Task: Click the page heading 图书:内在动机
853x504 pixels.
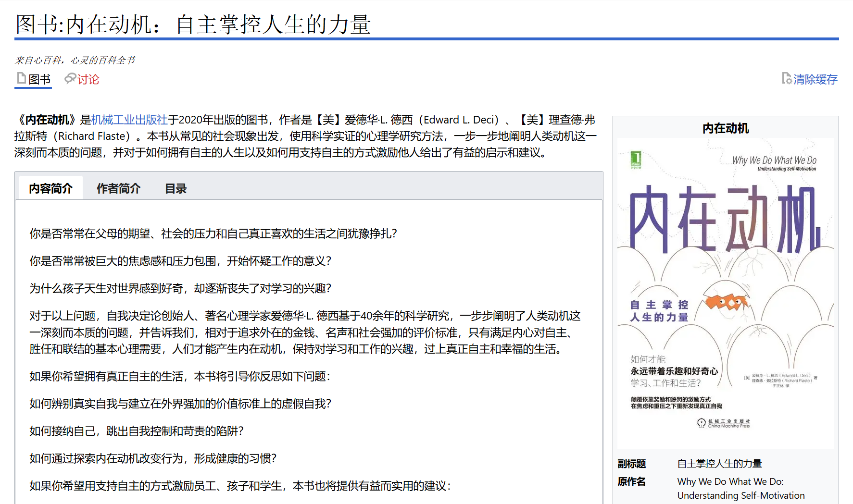Action: click(x=193, y=25)
